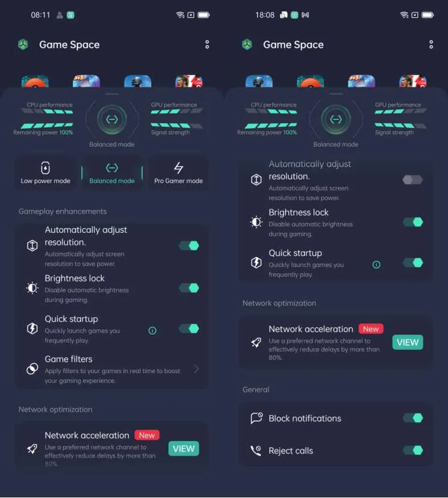This screenshot has width=448, height=498.
Task: Click the Reject calls phone icon
Action: click(x=256, y=450)
